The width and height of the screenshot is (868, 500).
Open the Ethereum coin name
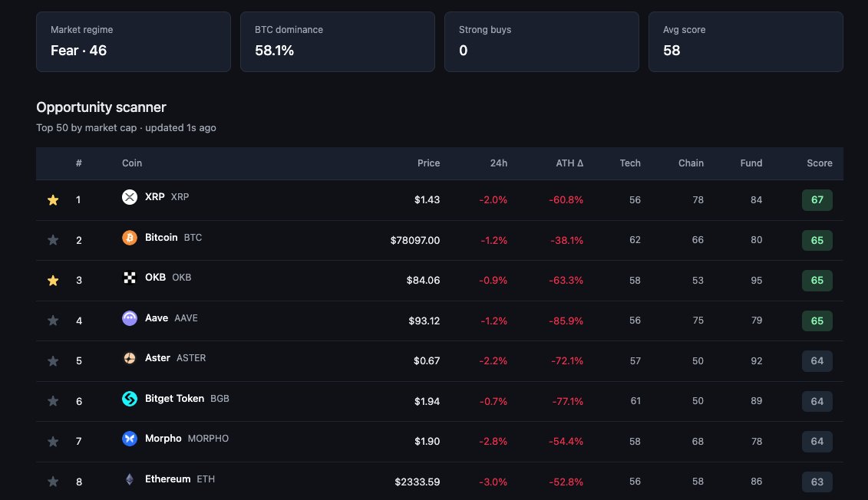[168, 479]
